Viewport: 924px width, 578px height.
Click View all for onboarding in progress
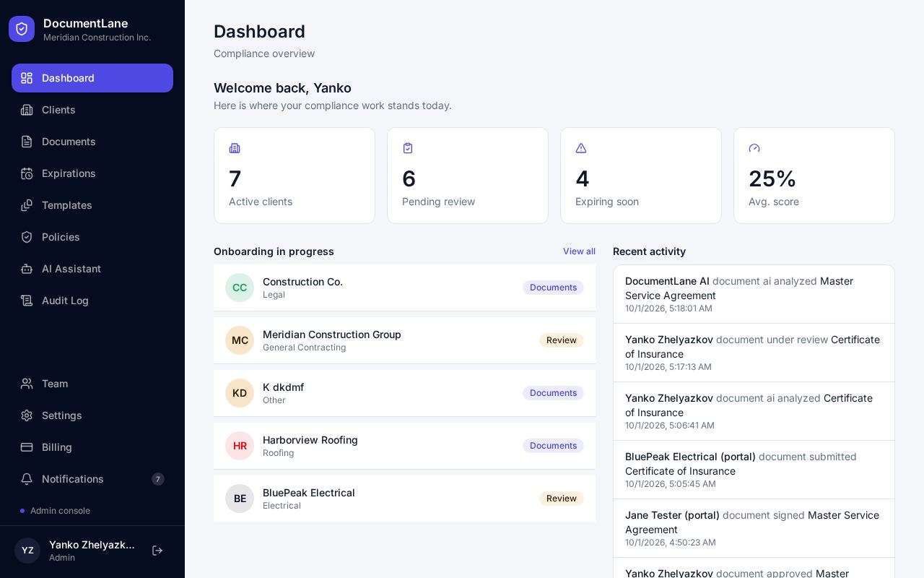(x=579, y=251)
